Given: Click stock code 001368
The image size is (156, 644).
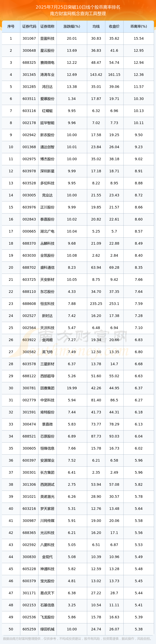Looking at the screenshot, I should click(x=29, y=147).
